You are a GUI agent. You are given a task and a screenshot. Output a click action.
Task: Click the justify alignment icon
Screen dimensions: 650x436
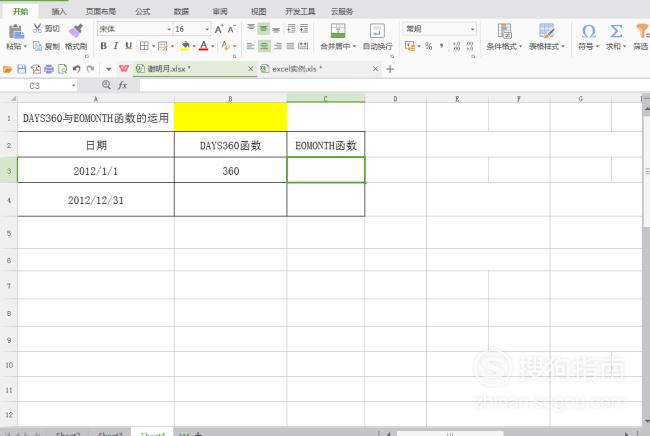[290, 46]
